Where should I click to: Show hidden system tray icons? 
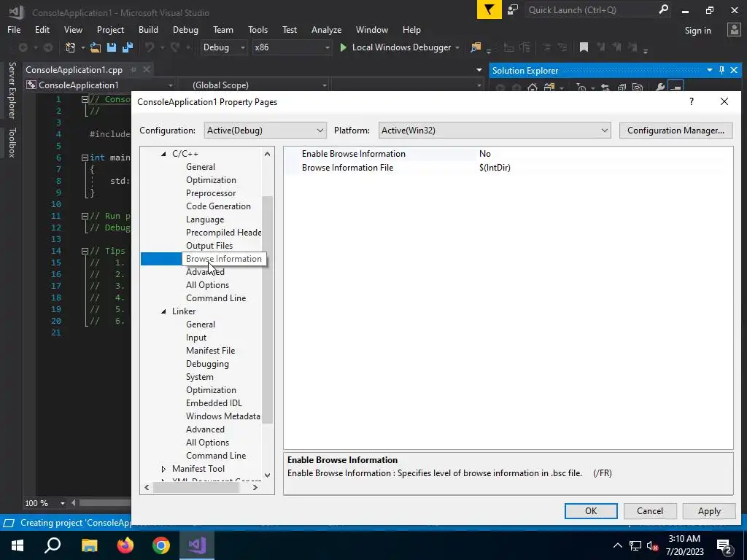pos(617,545)
